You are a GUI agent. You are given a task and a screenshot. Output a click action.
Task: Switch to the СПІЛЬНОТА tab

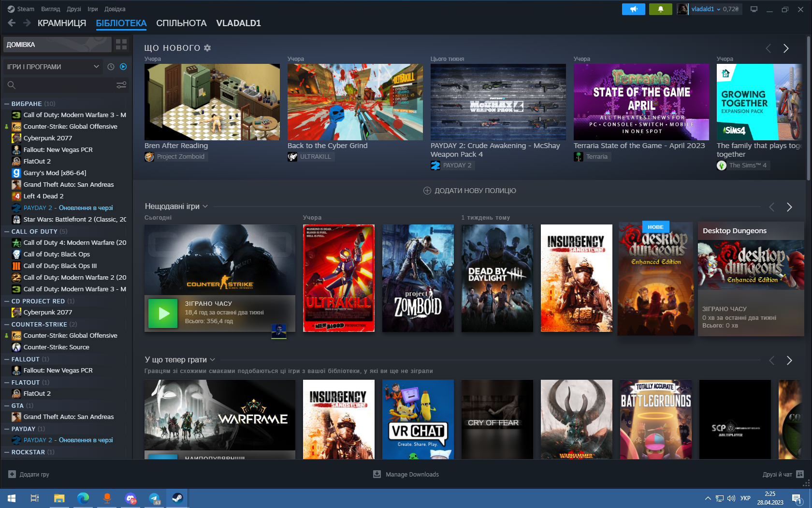(181, 23)
